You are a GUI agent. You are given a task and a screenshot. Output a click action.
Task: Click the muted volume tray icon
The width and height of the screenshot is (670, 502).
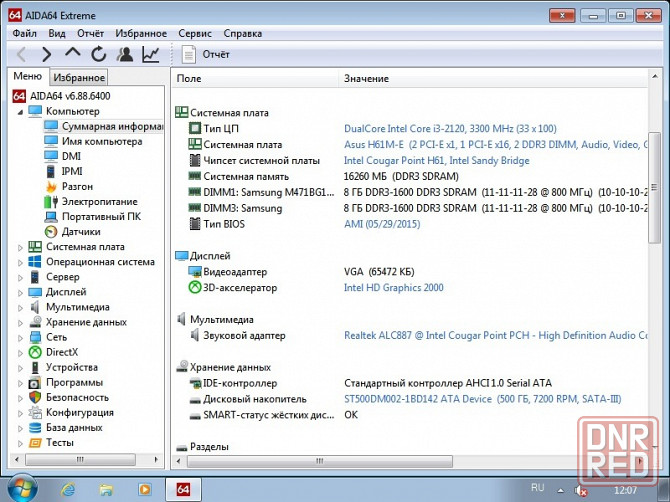click(x=580, y=490)
